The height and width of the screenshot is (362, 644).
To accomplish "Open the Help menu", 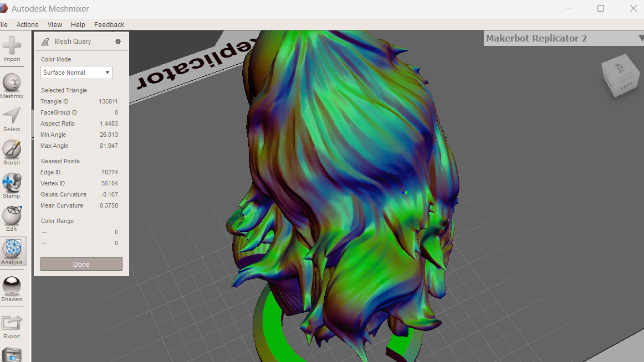I will coord(78,24).
